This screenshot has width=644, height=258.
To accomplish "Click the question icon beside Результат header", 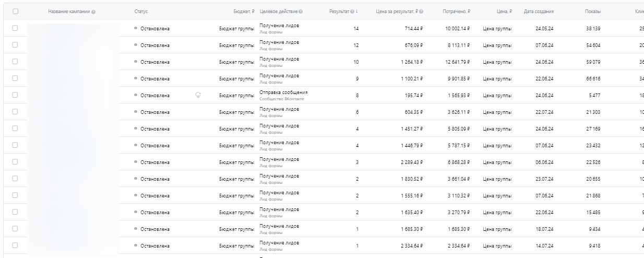I will pos(352,11).
